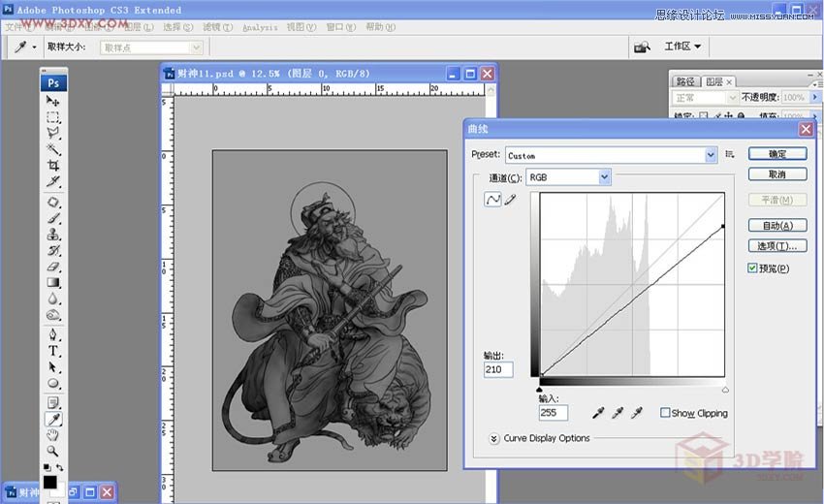This screenshot has height=504, width=824.
Task: Click the black input slider triangle
Action: click(539, 390)
